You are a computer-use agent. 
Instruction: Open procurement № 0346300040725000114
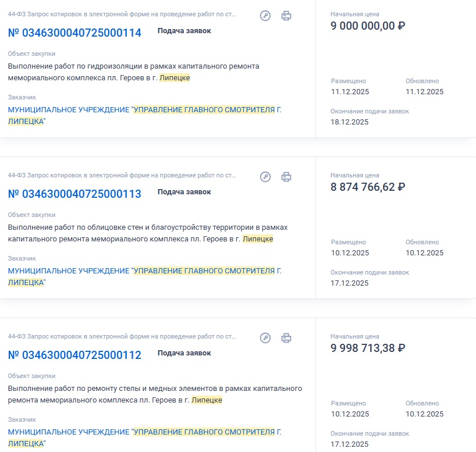74,33
